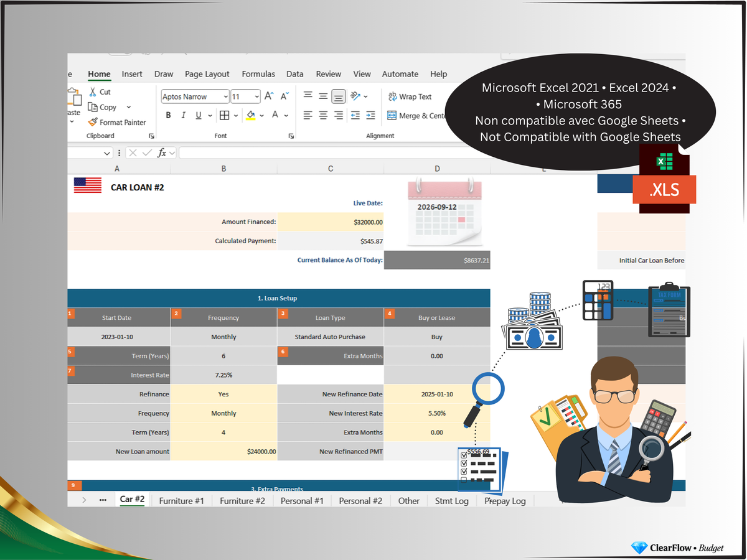This screenshot has width=747, height=560.
Task: Confirm the formula entry with the checkmark
Action: click(x=147, y=152)
